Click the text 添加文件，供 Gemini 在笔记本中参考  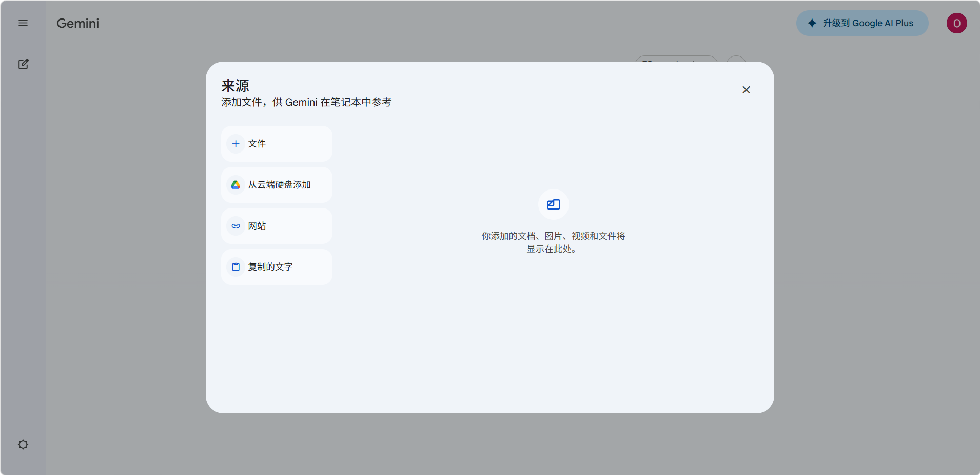click(306, 102)
